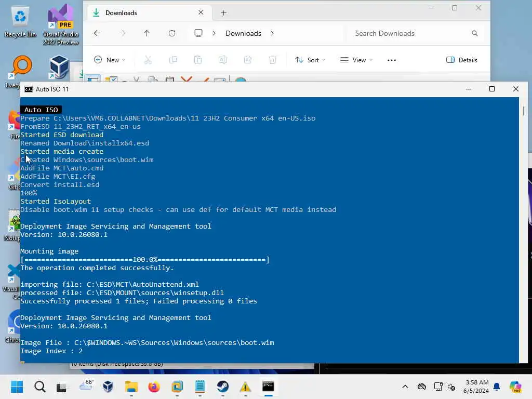The image size is (532, 399).
Task: Open the Windows Start menu
Action: 17,387
